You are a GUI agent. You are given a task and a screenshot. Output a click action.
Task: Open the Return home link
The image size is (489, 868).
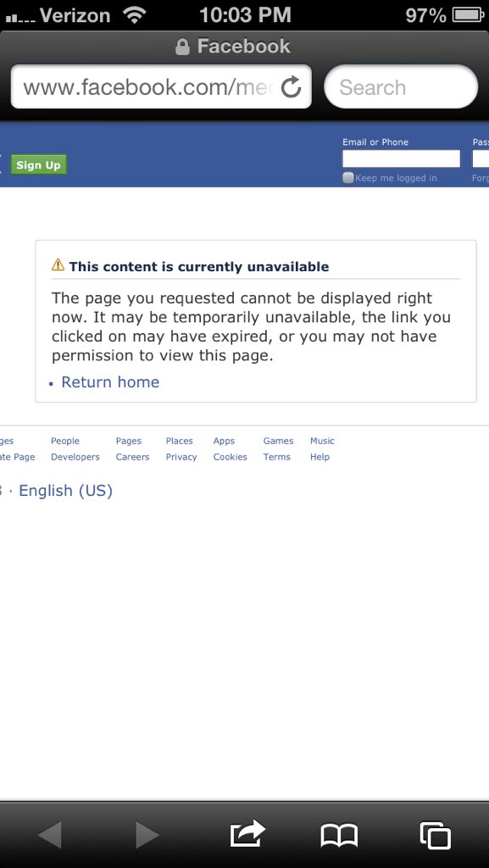110,382
